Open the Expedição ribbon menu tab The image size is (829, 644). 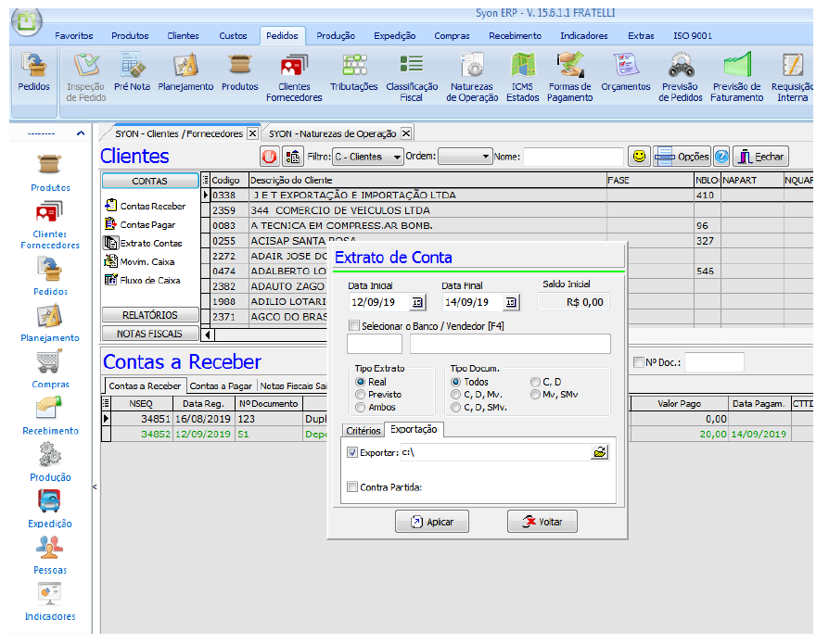click(394, 35)
